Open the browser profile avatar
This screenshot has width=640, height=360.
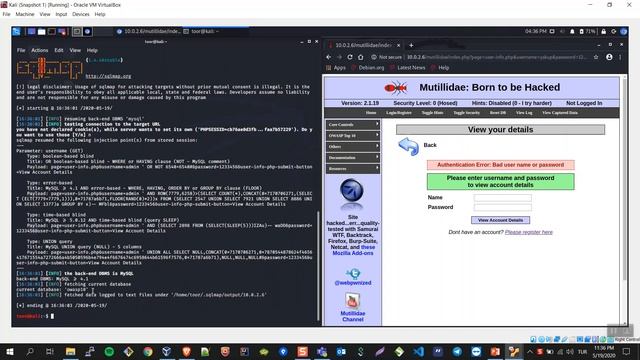609,57
